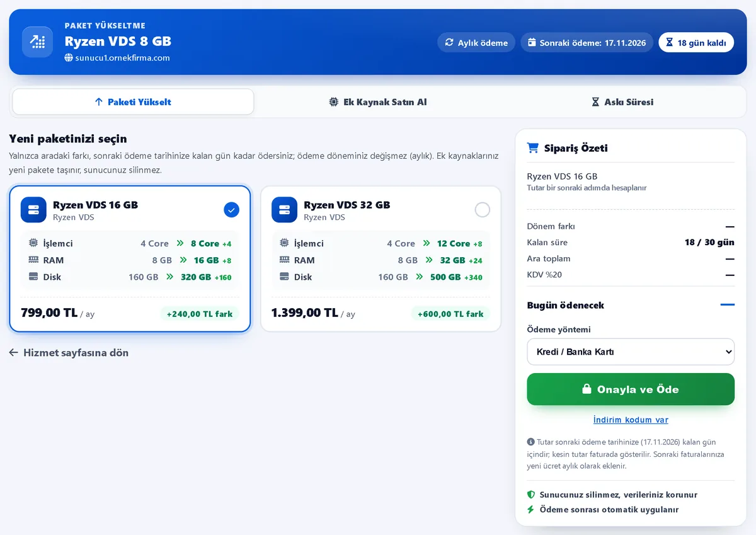Click the hourglass icon in 18 gün kaldı badge
The width and height of the screenshot is (756, 535).
tap(670, 43)
